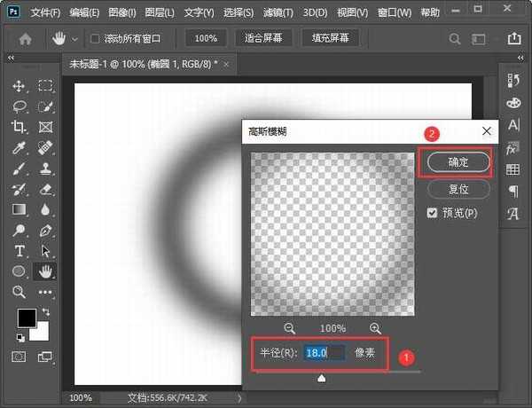Open the Color palette panel icon
532x408 pixels.
point(512,103)
